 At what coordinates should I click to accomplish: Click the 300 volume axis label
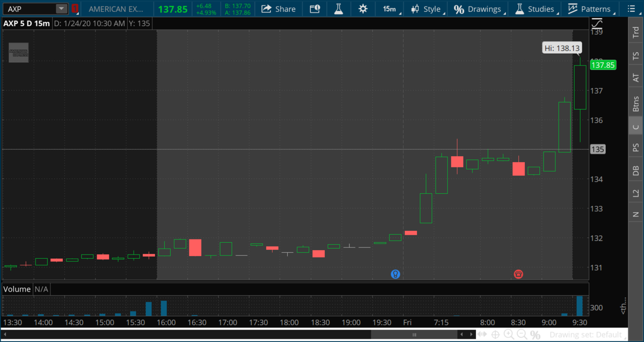(597, 308)
